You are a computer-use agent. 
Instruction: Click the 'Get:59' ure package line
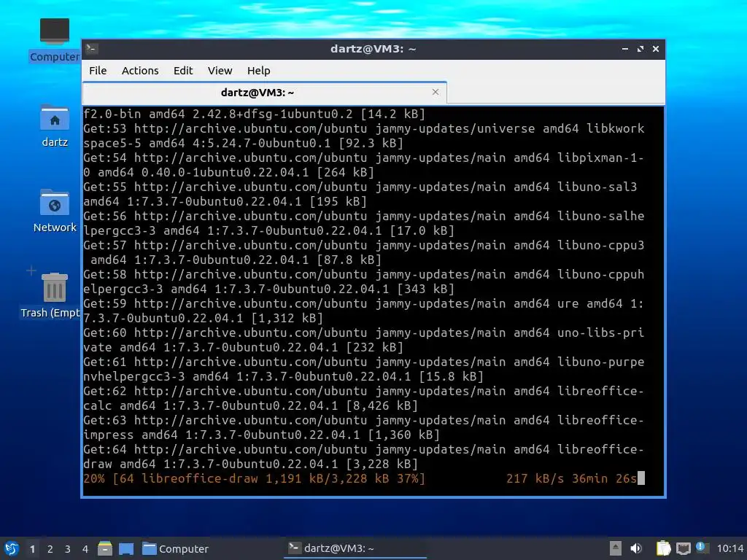point(363,311)
